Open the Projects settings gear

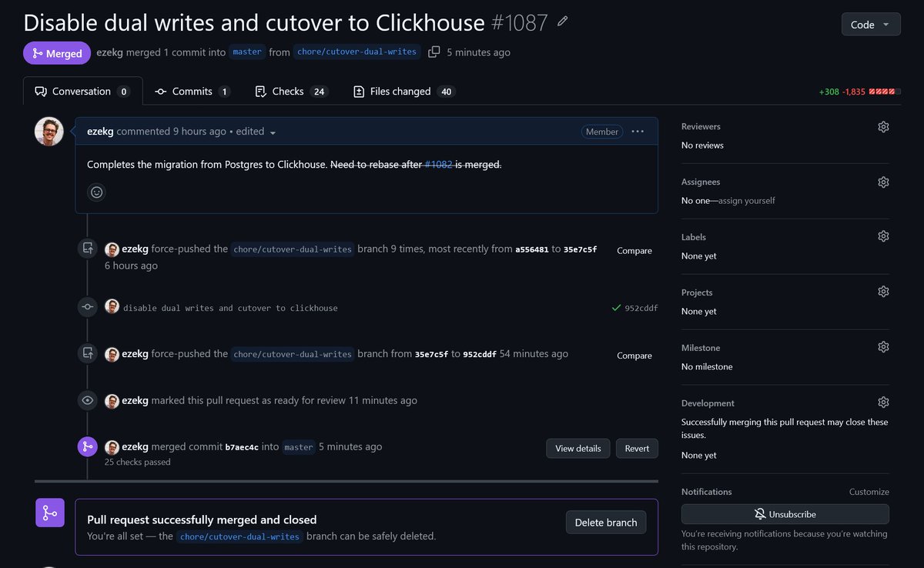click(x=883, y=292)
